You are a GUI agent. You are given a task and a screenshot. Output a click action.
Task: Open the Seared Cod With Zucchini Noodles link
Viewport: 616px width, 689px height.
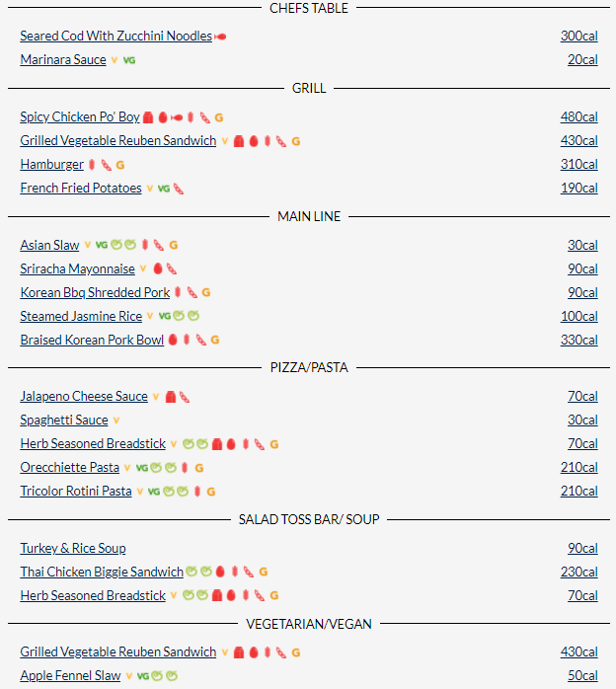tap(115, 37)
